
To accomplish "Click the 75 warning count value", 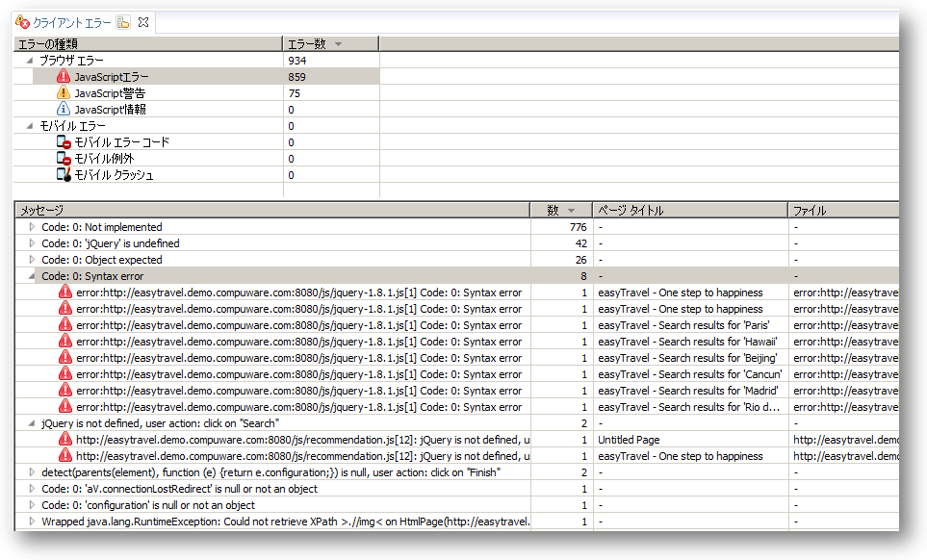I will pos(295,93).
